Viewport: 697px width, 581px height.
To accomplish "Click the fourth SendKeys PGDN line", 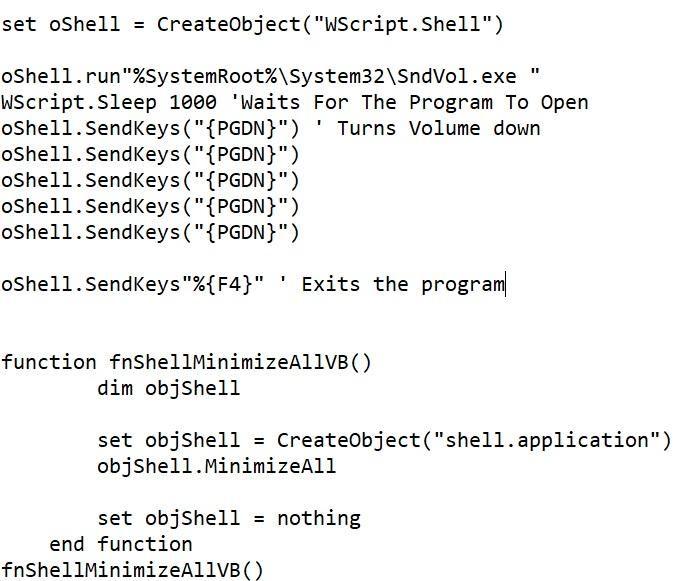I will pyautogui.click(x=150, y=206).
